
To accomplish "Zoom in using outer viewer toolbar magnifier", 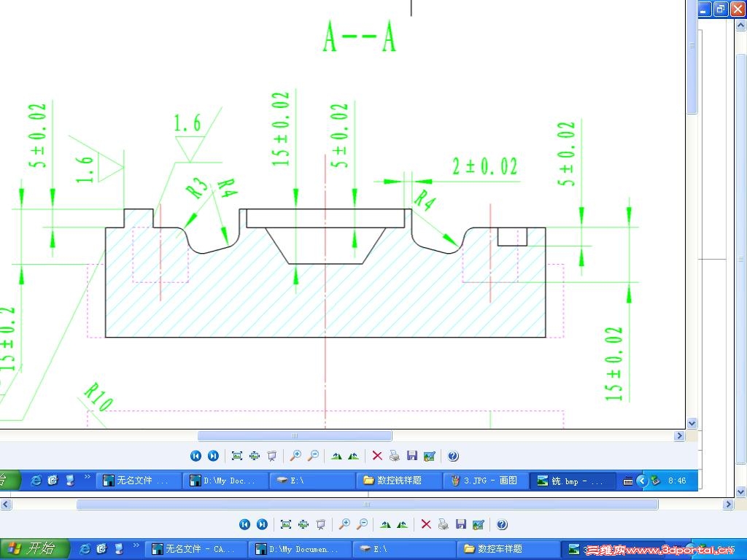I will click(x=344, y=524).
